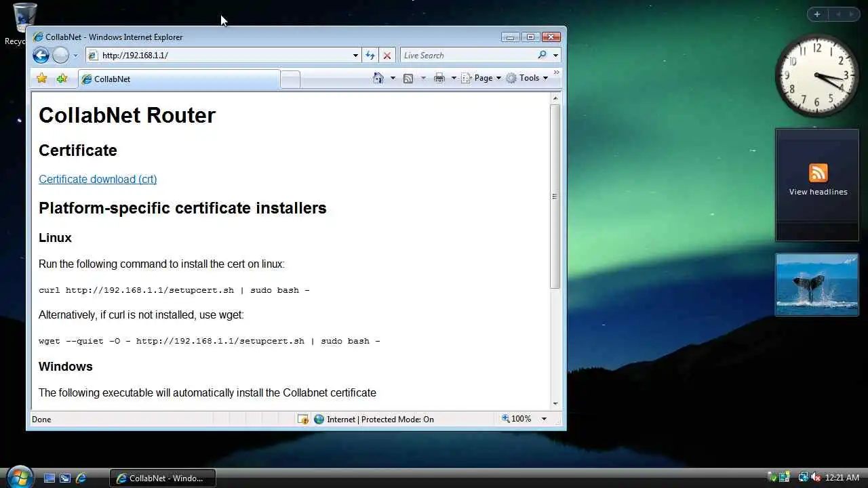Run search with the magnifier icon
Viewport: 868px width, 488px height.
point(542,56)
